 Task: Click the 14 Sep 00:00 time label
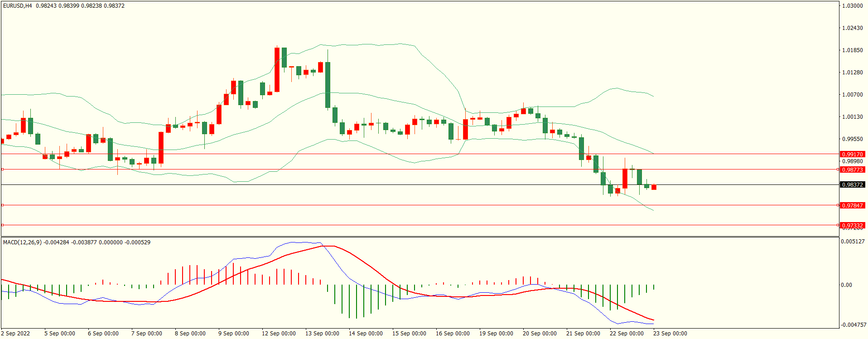(x=366, y=334)
